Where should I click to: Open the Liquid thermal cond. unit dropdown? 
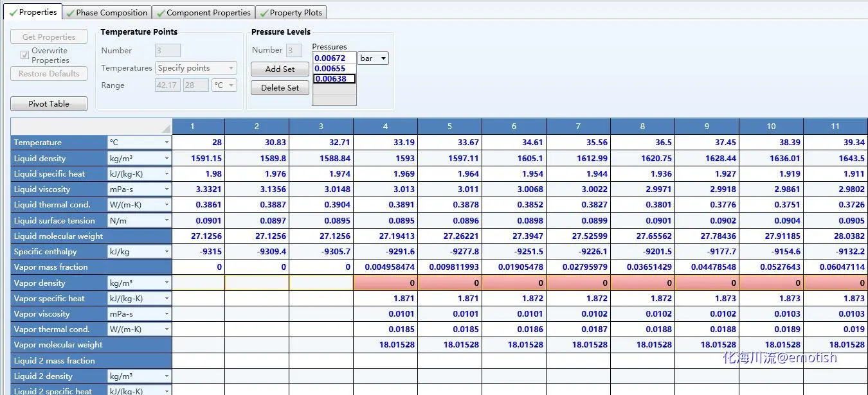pos(140,205)
